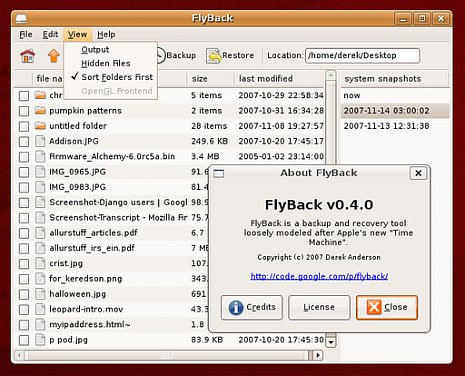Toggle the Sort Folders First option
The image size is (465, 376).
(111, 77)
